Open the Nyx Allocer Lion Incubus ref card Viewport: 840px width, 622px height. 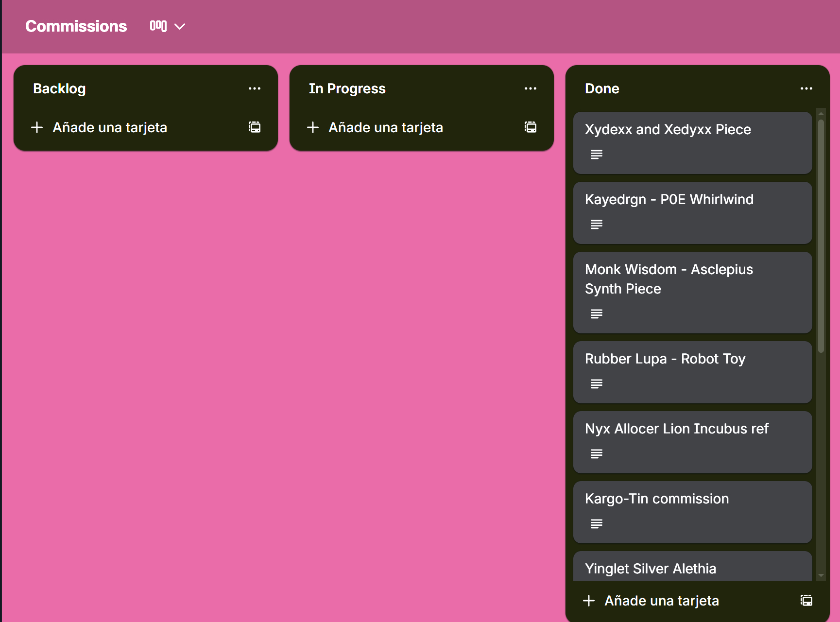tap(676, 429)
